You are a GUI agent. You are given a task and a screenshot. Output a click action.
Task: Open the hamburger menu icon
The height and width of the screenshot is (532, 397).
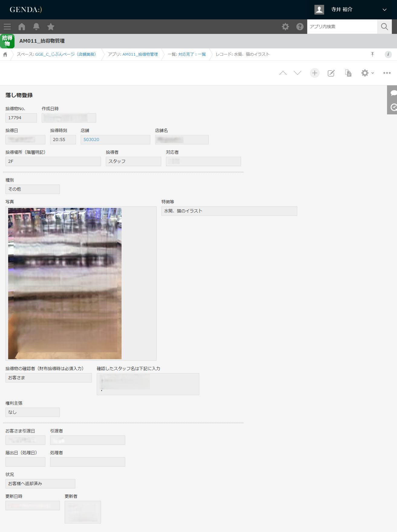click(x=7, y=27)
